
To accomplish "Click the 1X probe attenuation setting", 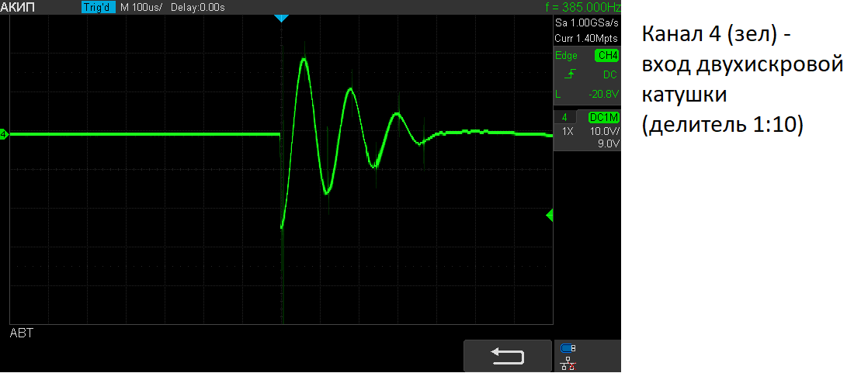I will pos(568,131).
